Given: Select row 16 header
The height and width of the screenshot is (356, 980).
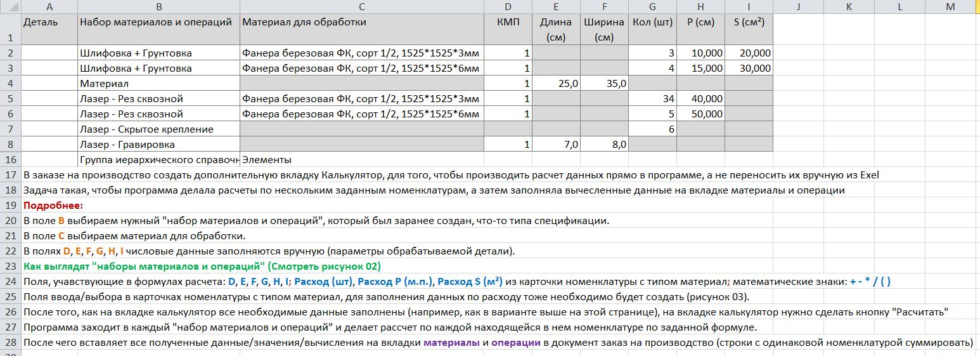Looking at the screenshot, I should coord(10,160).
